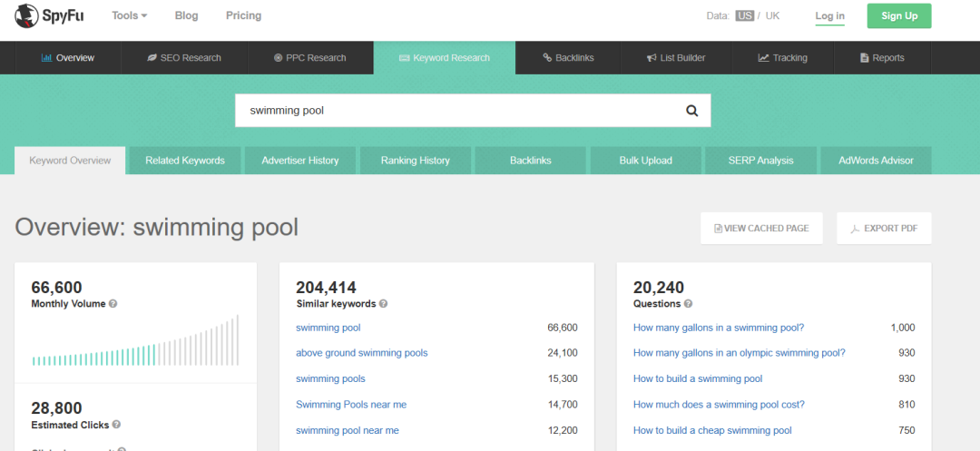Click the Monthly Volume help icon

[113, 304]
